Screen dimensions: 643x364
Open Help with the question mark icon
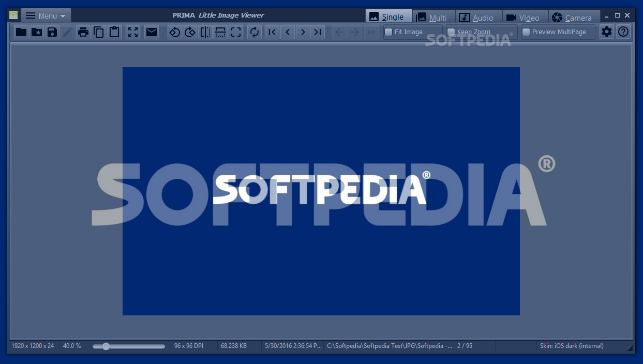pyautogui.click(x=623, y=32)
